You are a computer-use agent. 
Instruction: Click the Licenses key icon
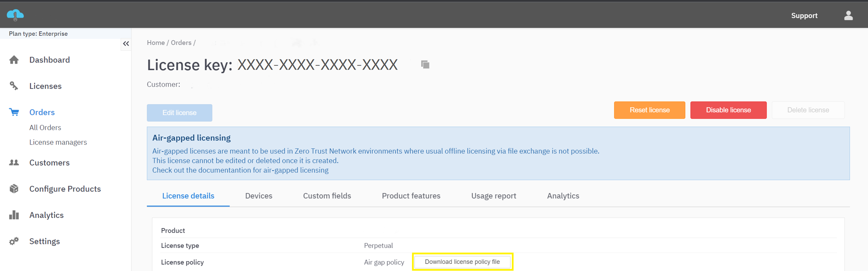click(x=14, y=86)
